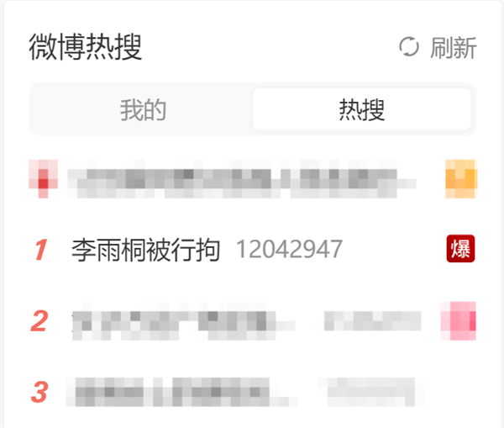This screenshot has height=428, width=504.
Task: Open the blurred second-ranked topic title
Action: (x=183, y=321)
